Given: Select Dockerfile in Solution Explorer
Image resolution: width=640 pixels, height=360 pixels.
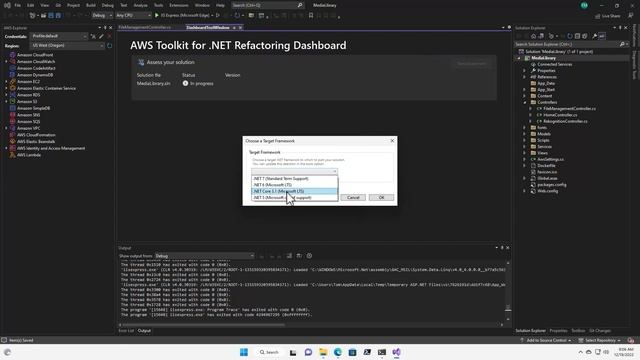Looking at the screenshot, I should 547,166.
